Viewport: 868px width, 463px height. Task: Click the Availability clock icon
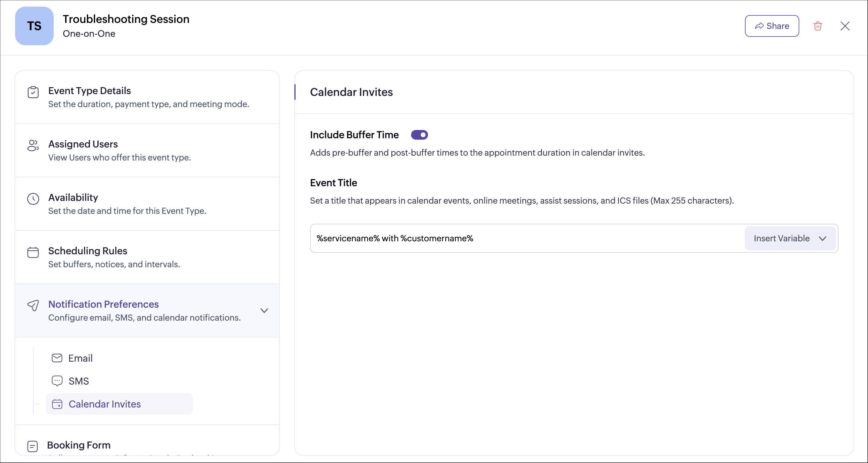point(33,199)
